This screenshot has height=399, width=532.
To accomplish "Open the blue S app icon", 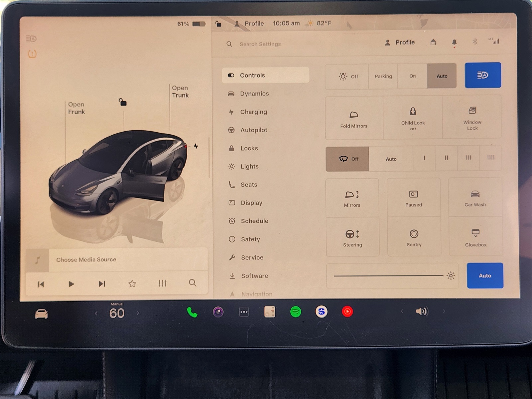I will (x=322, y=312).
